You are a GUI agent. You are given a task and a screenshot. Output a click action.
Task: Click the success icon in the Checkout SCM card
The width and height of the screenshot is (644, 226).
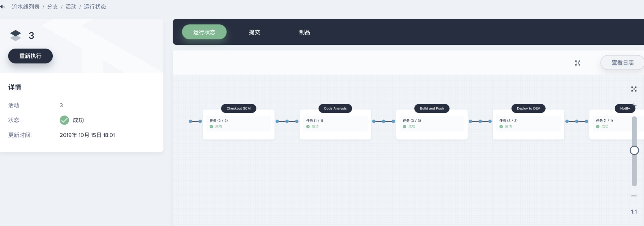coord(211,127)
